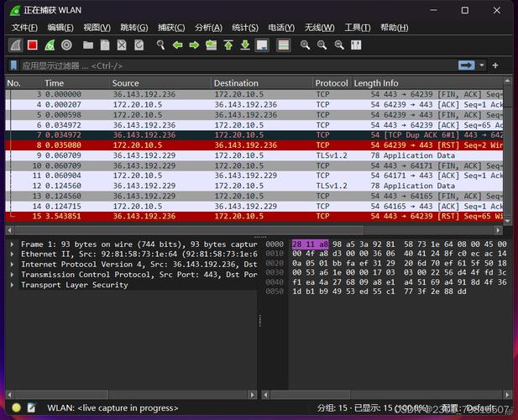Image resolution: width=518 pixels, height=420 pixels.
Task: Select packet 9 TLSv1.2 Application Data row
Action: (254, 155)
